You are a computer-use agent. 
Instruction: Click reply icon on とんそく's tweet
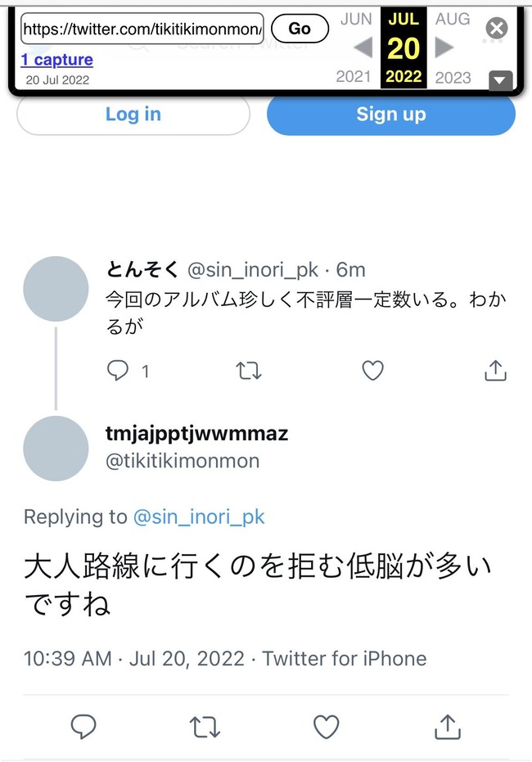tap(119, 371)
